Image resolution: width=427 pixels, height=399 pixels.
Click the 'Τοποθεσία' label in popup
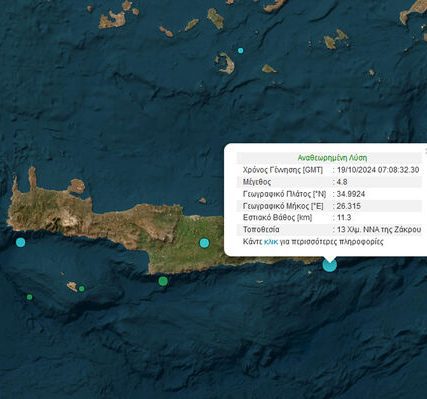click(x=261, y=230)
